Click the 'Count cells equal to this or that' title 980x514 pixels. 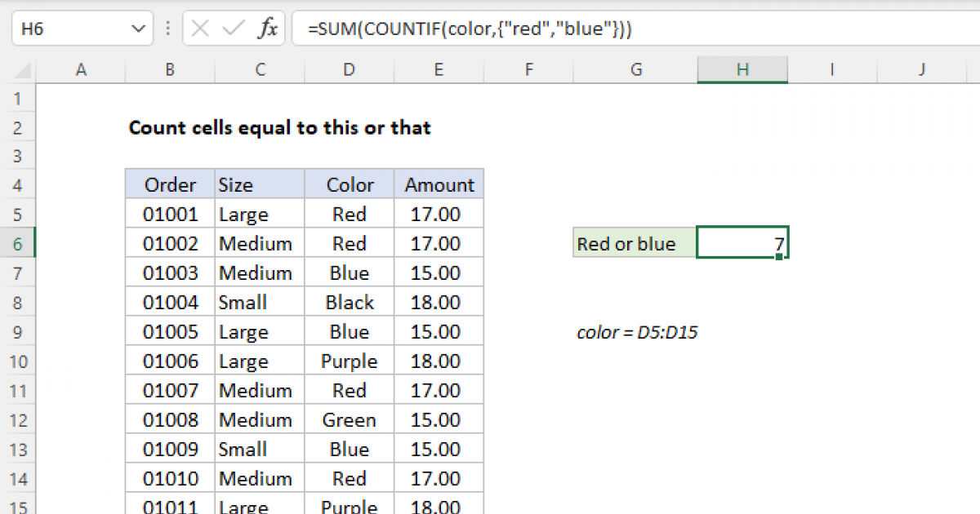[279, 128]
